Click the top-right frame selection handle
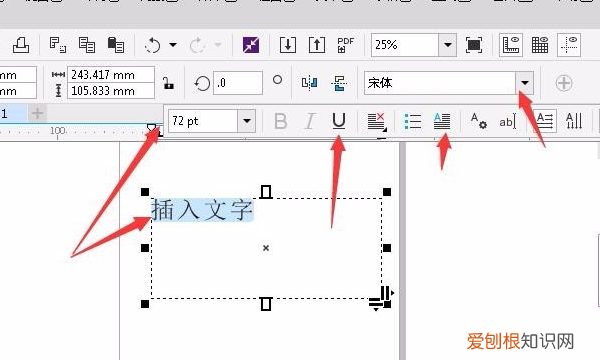The image size is (600, 360). tap(387, 192)
